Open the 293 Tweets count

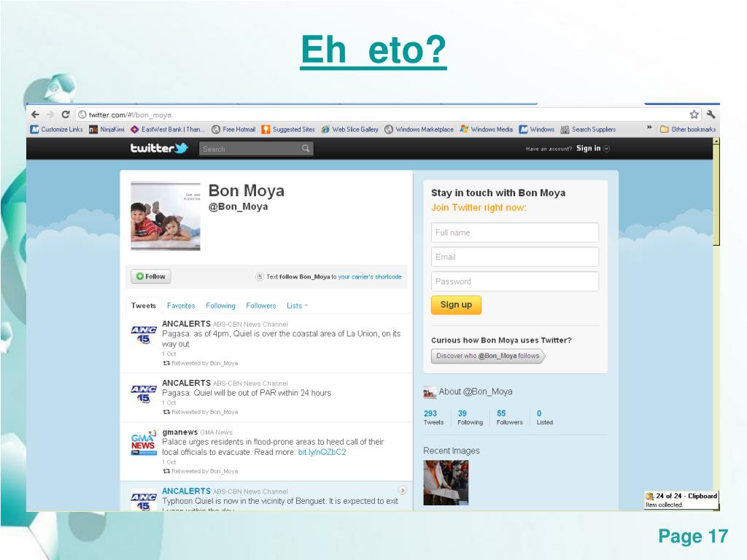pyautogui.click(x=433, y=417)
